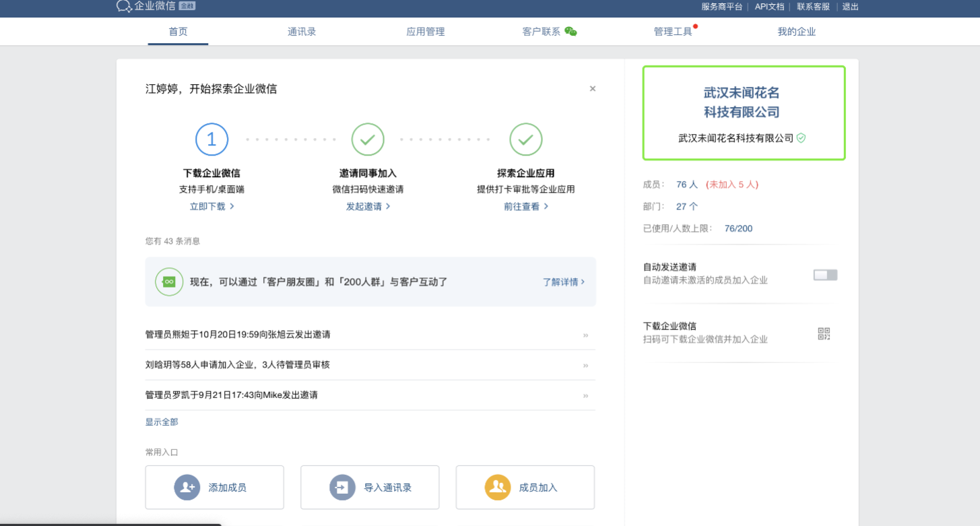
Task: Click the 下载企业微信 step heading
Action: pos(211,173)
